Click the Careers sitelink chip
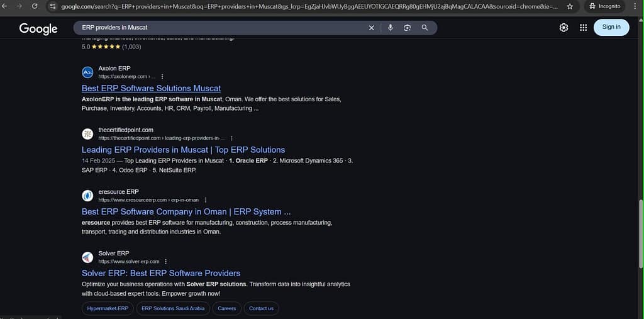This screenshot has height=319, width=644. click(226, 308)
